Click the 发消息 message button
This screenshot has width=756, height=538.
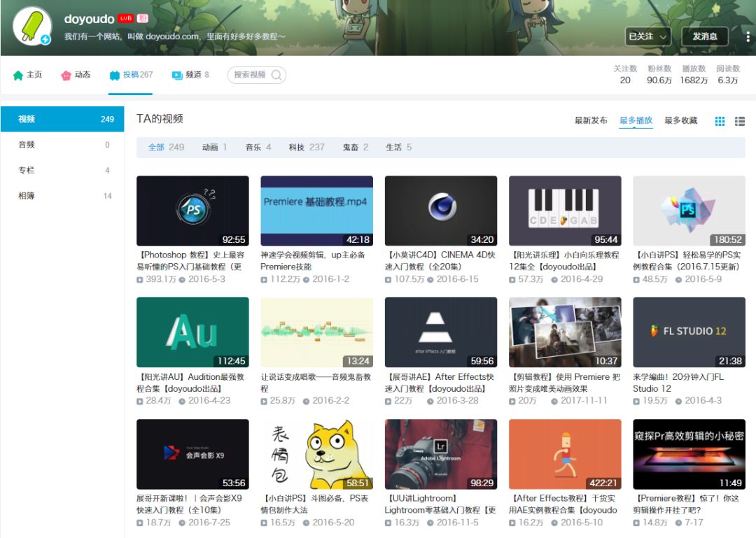[x=704, y=36]
